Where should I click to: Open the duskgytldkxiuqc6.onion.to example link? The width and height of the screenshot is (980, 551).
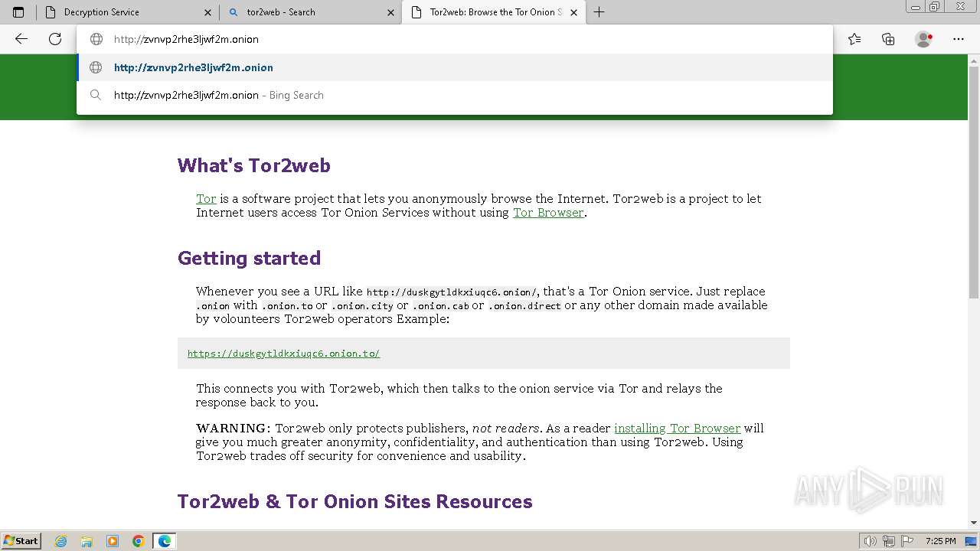(283, 354)
